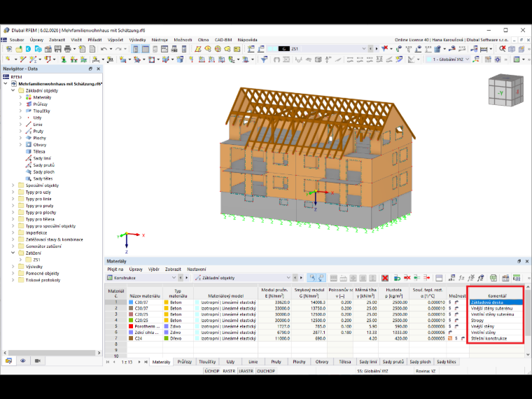Collapse the Zatížení folder
The image size is (532, 399).
[x=13, y=253]
